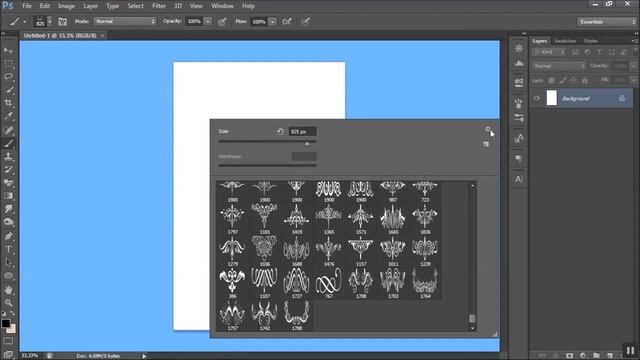Viewport: 640px width, 360px height.
Task: Select the Zoom tool
Action: click(8, 302)
